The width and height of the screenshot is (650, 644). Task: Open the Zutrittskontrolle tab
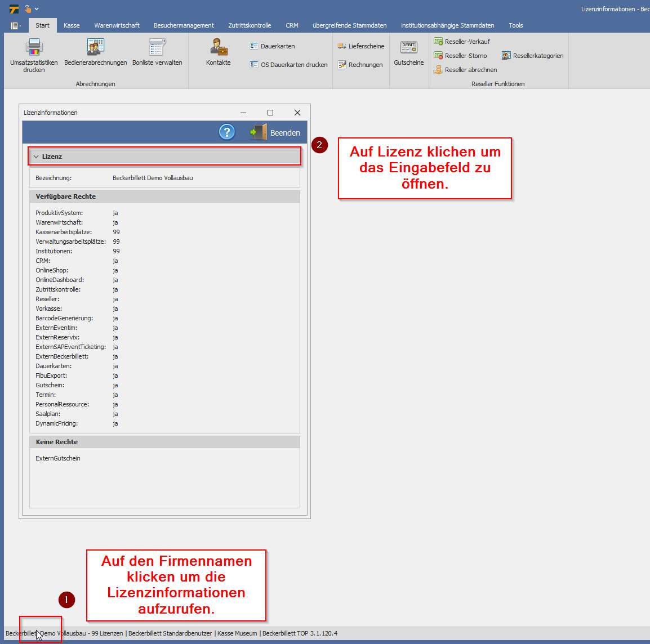pos(250,25)
